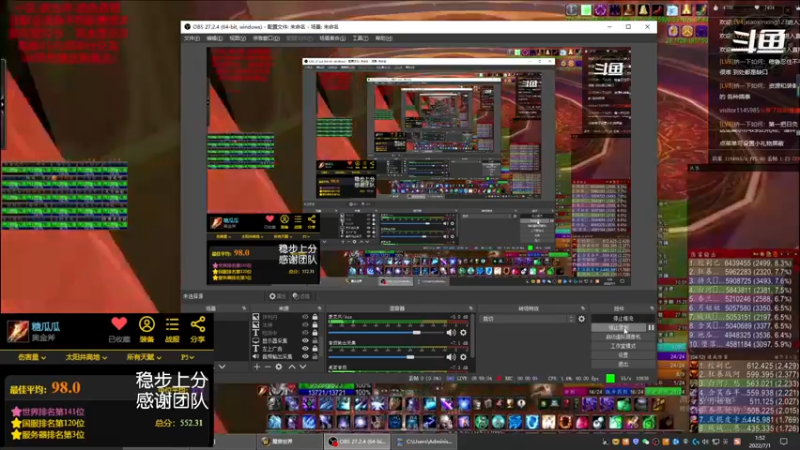Click the 世界排名第141位 ranking line
The image size is (800, 450).
click(x=47, y=412)
